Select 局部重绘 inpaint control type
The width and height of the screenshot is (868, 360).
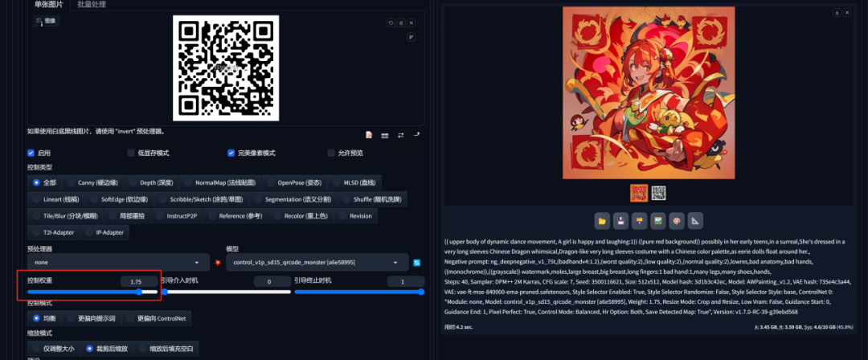pos(127,216)
